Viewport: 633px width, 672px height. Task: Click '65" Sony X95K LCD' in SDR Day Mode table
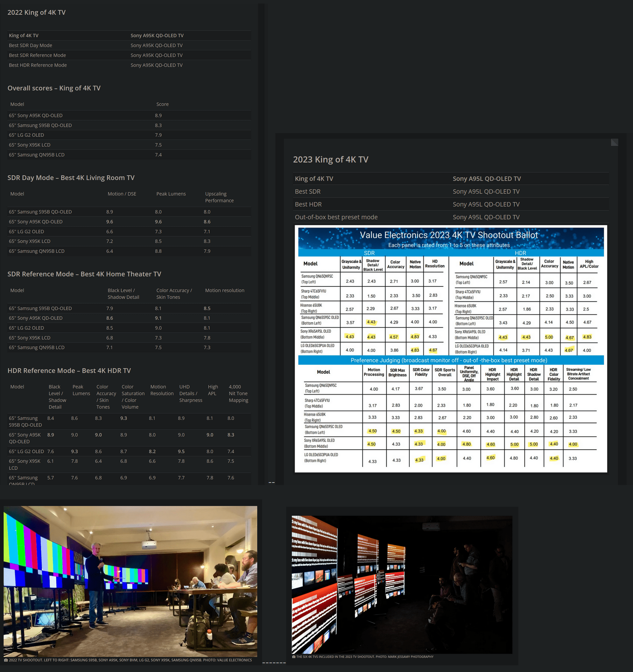(x=30, y=241)
